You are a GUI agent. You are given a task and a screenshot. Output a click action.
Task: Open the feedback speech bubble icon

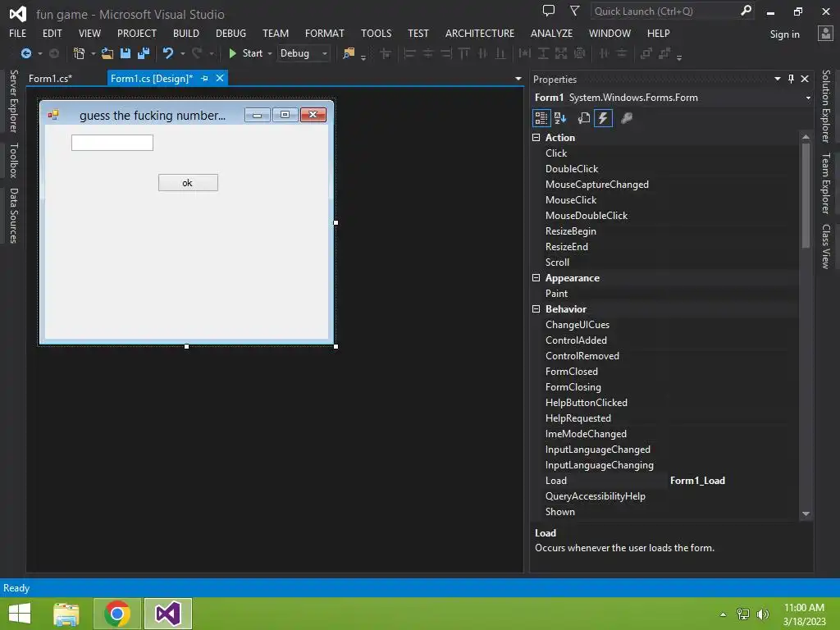pos(549,11)
